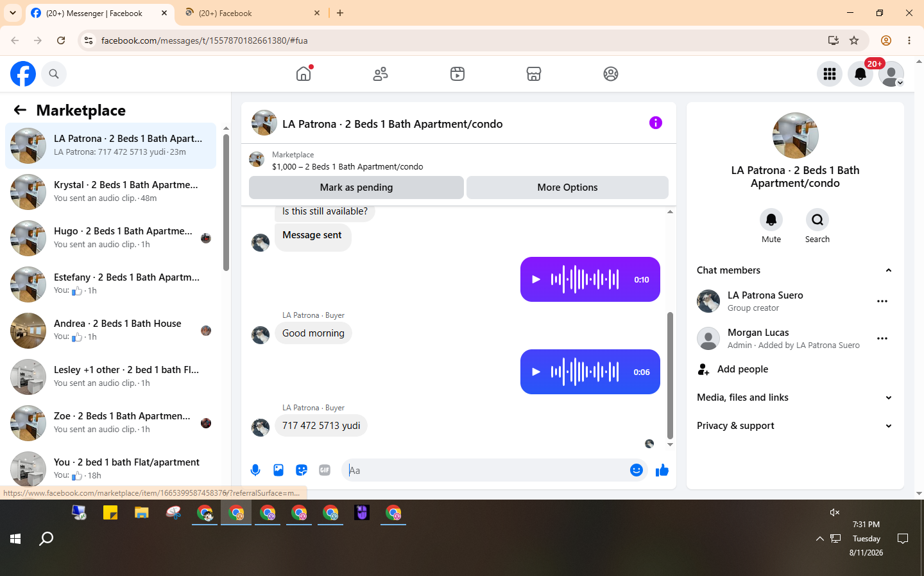Screen dimensions: 924x576
Task: Open the Estefany conversation
Action: tap(110, 284)
